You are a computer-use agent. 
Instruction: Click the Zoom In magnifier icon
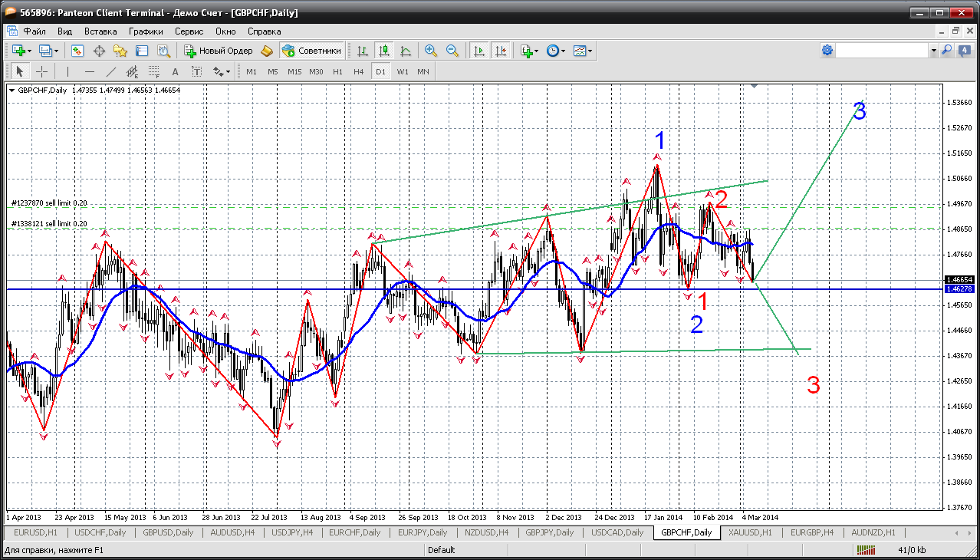coord(431,51)
